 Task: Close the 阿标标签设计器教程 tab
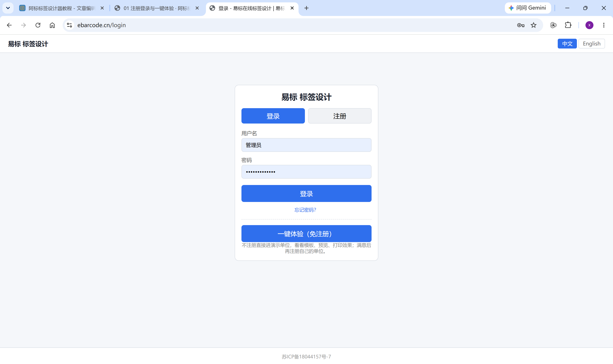[x=102, y=8]
